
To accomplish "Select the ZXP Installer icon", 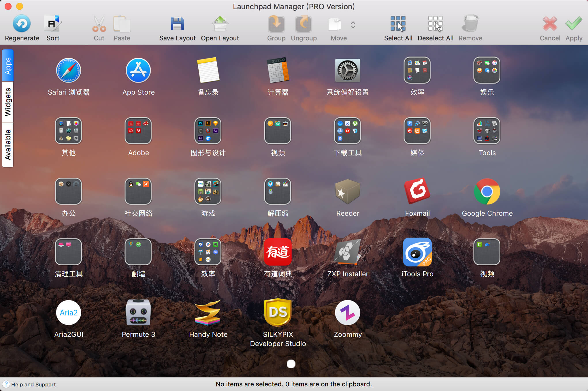I will point(348,252).
